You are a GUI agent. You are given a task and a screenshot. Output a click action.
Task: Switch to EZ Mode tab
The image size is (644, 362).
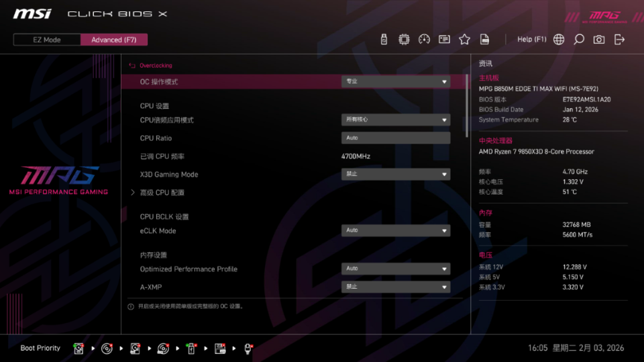tap(47, 40)
